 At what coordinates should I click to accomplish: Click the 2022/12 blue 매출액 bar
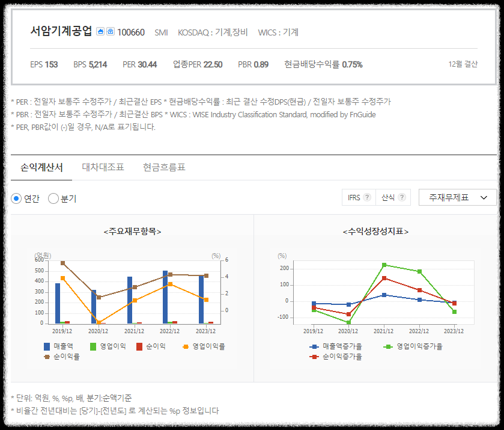click(x=165, y=297)
